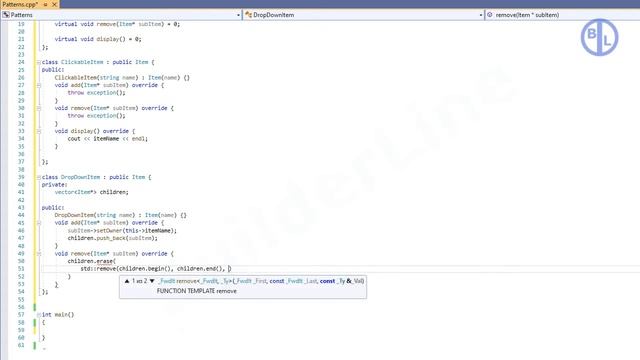Place cursor on 'children.push_back(subItem);' line
This screenshot has height=360, width=640.
(112, 238)
